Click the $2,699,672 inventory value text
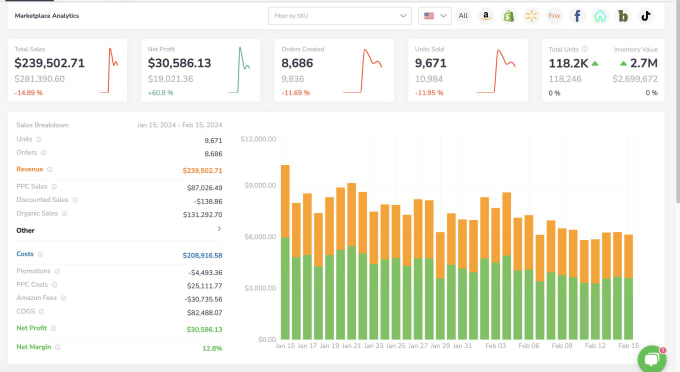The image size is (680, 372). click(635, 79)
